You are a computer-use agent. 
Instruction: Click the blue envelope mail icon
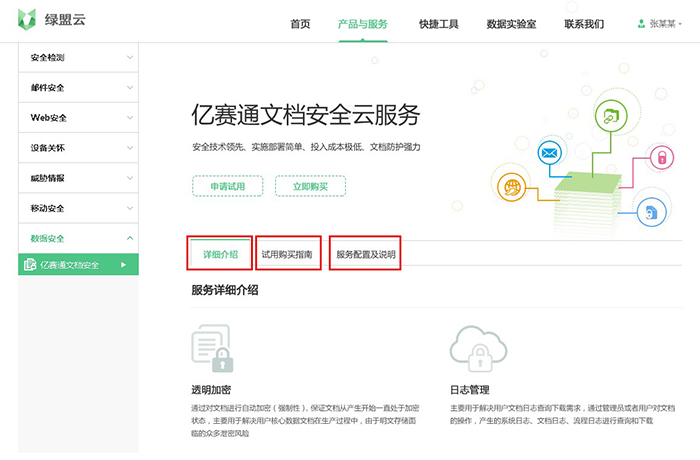point(549,153)
